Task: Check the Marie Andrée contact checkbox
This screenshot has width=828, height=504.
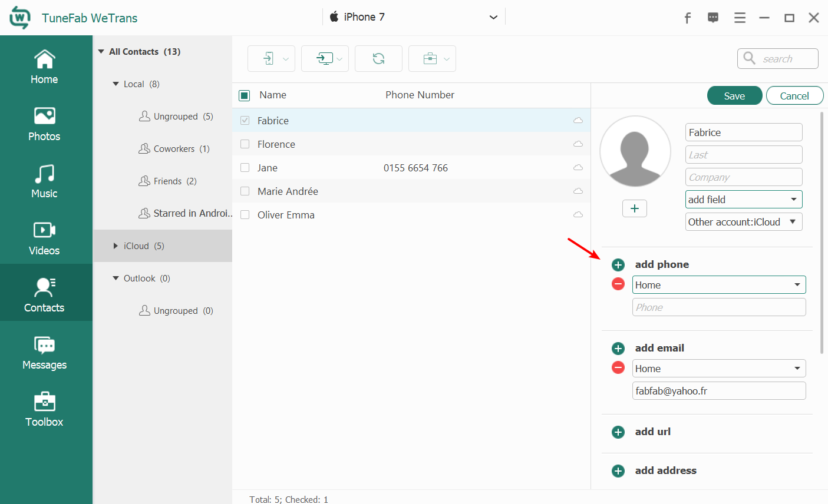Action: click(x=245, y=191)
